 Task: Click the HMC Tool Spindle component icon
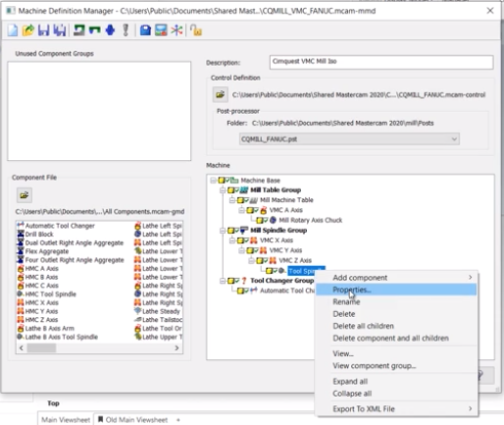click(x=21, y=293)
